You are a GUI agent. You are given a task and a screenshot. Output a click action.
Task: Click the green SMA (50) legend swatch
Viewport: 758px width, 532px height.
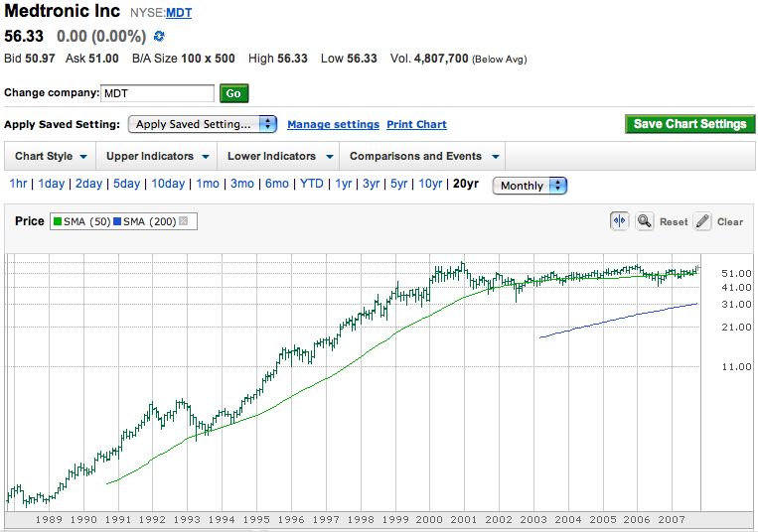point(57,221)
